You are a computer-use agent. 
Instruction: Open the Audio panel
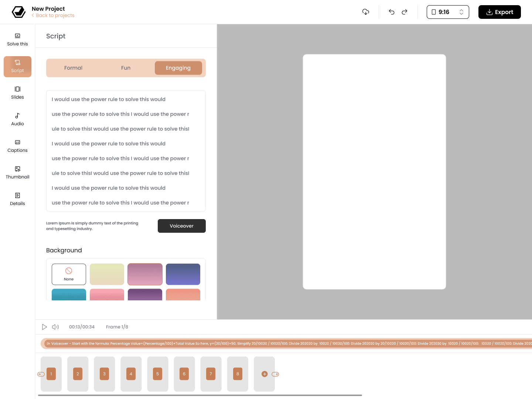[17, 120]
